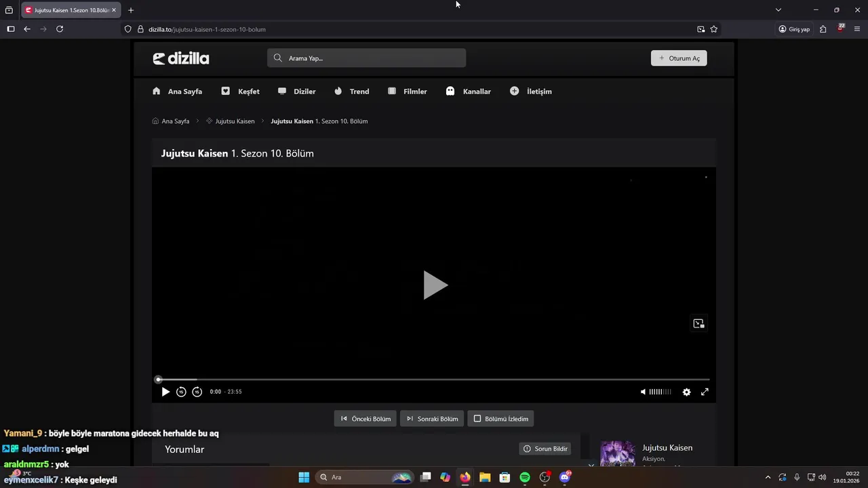Open the Diziler nav item
Viewport: 868px width, 488px height.
pyautogui.click(x=296, y=91)
